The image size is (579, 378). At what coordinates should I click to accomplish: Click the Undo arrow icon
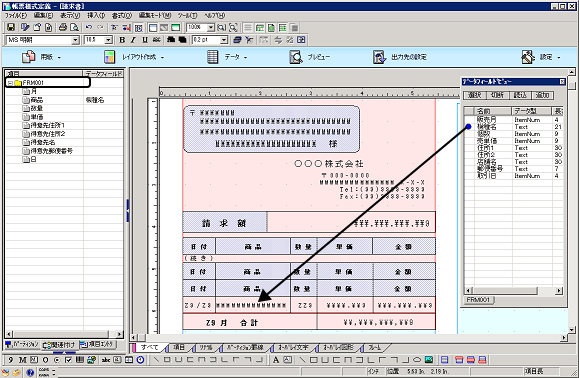click(89, 27)
